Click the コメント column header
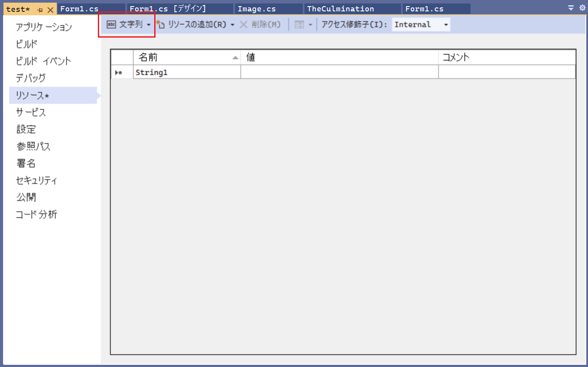The image size is (588, 367). click(507, 57)
